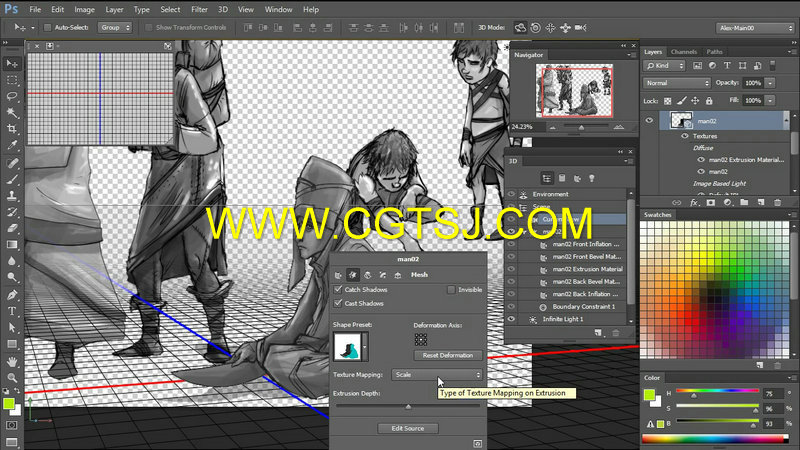Open the Alex-Main00 workspace dropdown
Image resolution: width=800 pixels, height=450 pixels.
[x=755, y=28]
